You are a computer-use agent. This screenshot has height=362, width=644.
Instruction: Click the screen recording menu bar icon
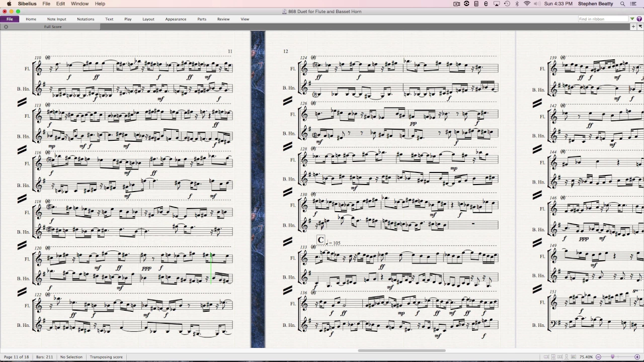(456, 4)
